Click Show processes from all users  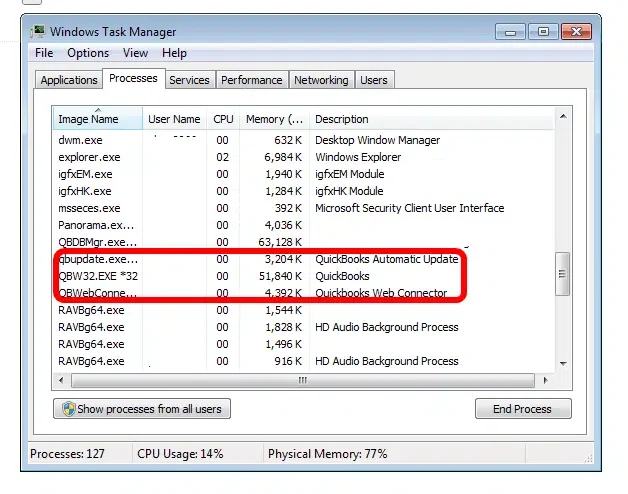coord(142,409)
